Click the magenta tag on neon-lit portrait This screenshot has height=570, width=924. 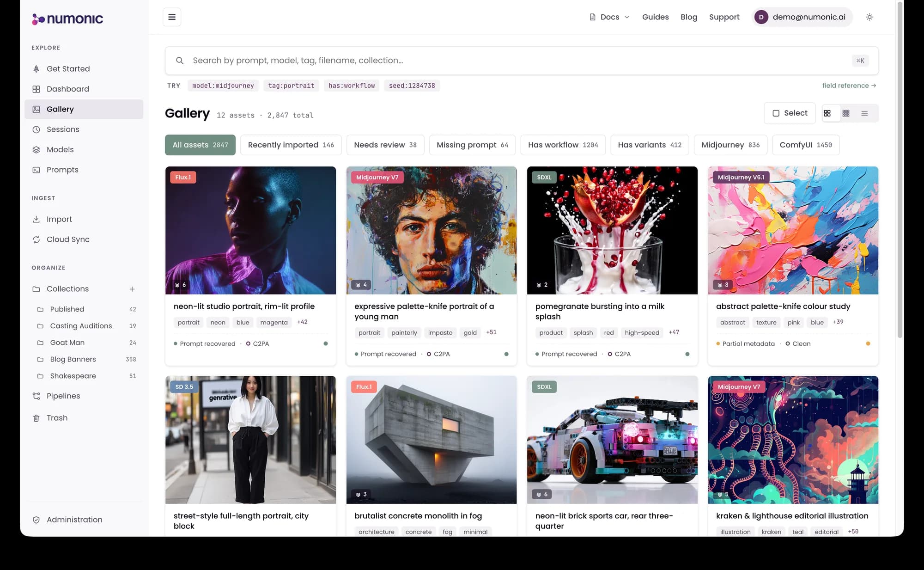(274, 323)
